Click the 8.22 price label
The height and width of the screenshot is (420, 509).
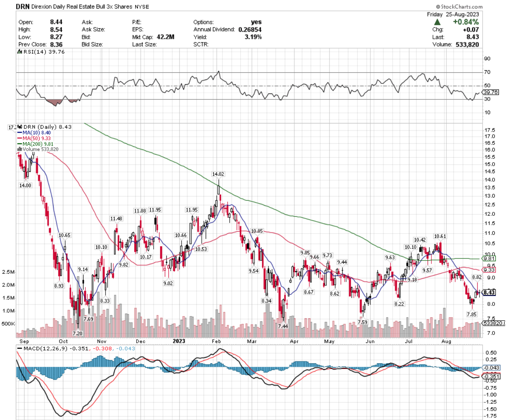tap(399, 304)
